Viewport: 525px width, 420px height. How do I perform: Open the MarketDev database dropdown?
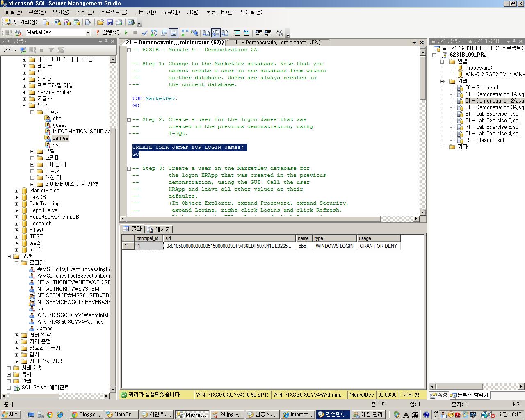88,33
